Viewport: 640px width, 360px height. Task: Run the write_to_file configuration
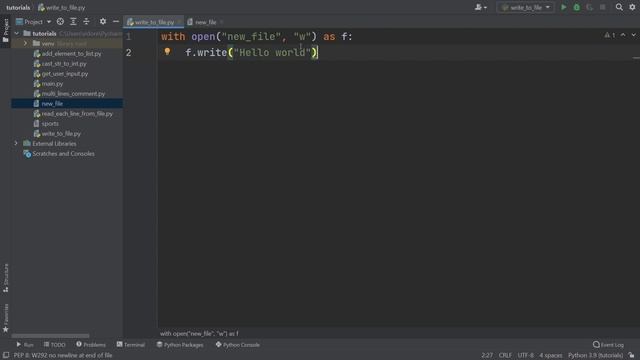(x=563, y=7)
